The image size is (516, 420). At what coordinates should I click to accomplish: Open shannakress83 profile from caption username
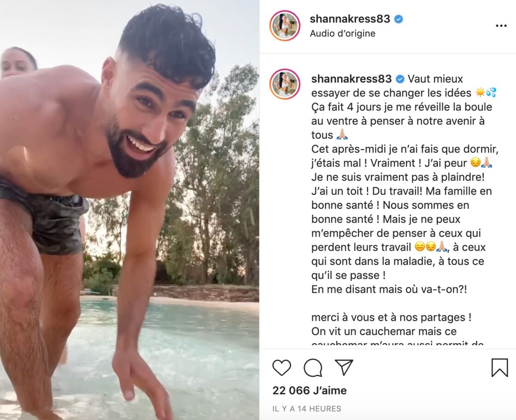click(x=352, y=79)
